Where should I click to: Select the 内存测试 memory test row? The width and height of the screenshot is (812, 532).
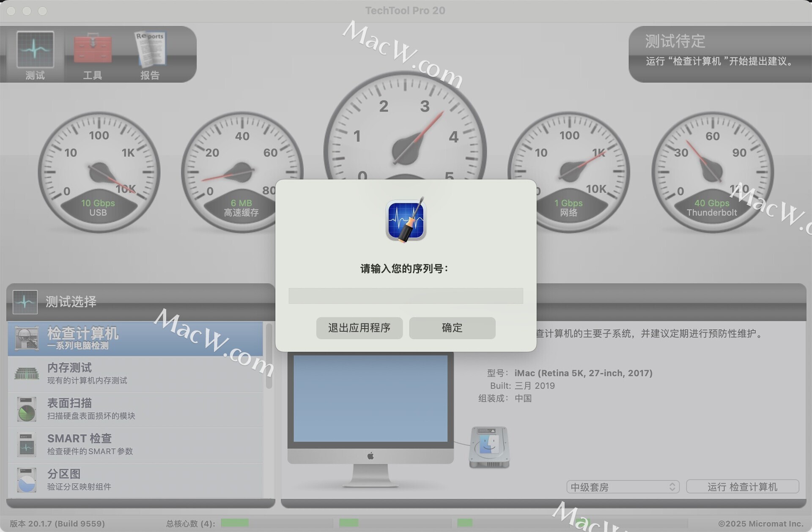pos(135,374)
